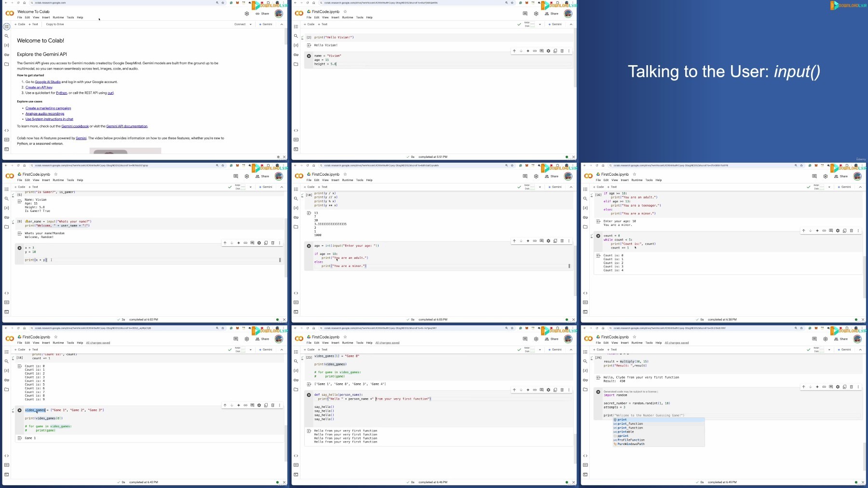Viewport: 868px width, 488px height.
Task: Star the notebook in Hello Vivian window
Action: (345, 12)
